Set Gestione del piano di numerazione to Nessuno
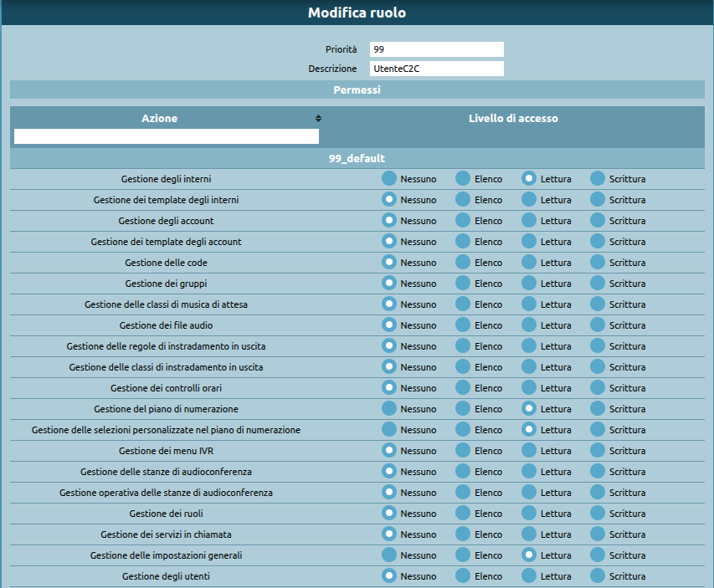The height and width of the screenshot is (588, 714). coord(389,408)
